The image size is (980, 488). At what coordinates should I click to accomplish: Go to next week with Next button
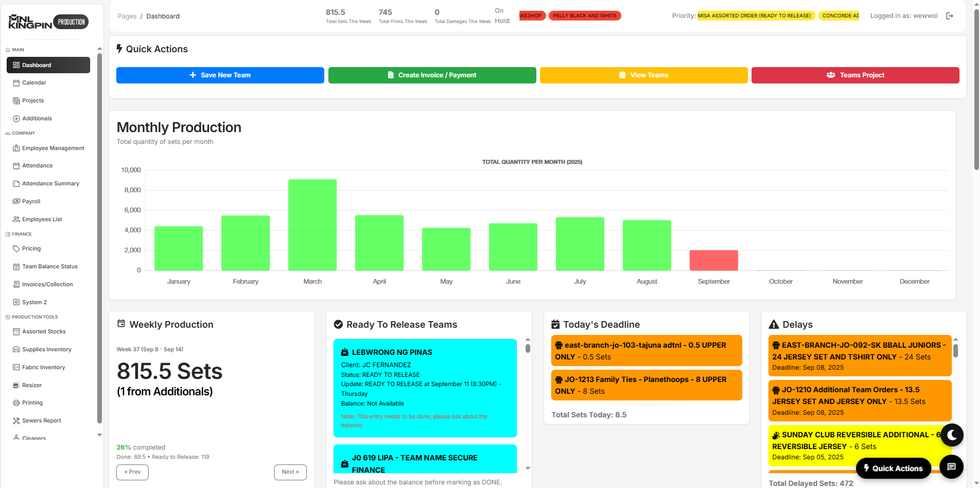click(x=290, y=472)
